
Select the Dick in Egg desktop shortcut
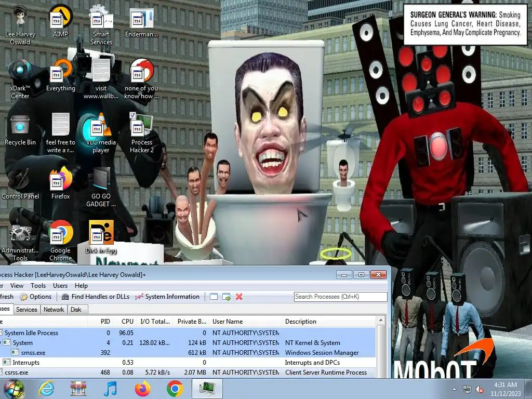click(101, 237)
